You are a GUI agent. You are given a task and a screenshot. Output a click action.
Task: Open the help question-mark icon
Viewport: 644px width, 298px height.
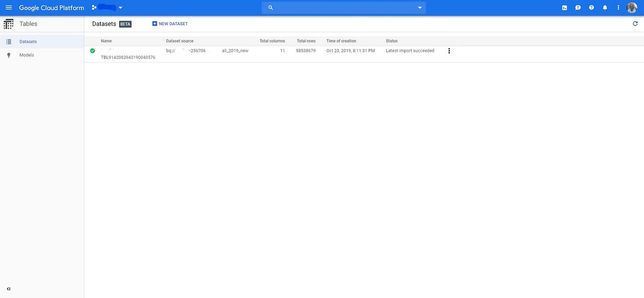pyautogui.click(x=592, y=7)
